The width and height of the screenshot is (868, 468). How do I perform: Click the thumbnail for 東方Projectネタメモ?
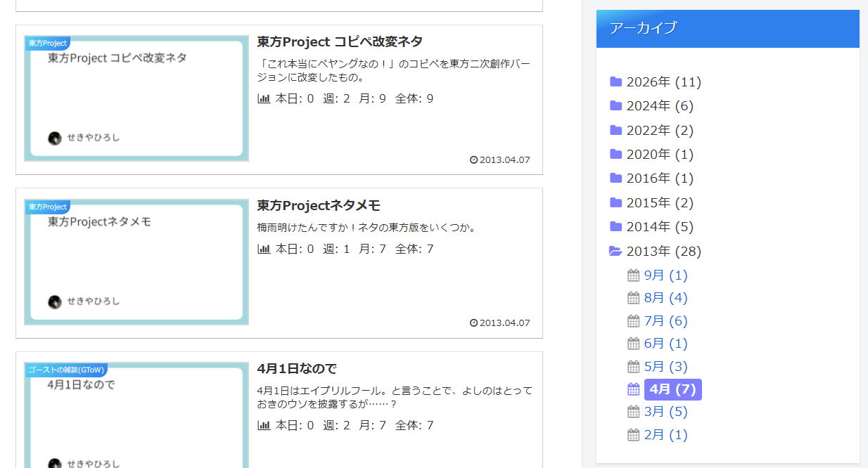(136, 261)
